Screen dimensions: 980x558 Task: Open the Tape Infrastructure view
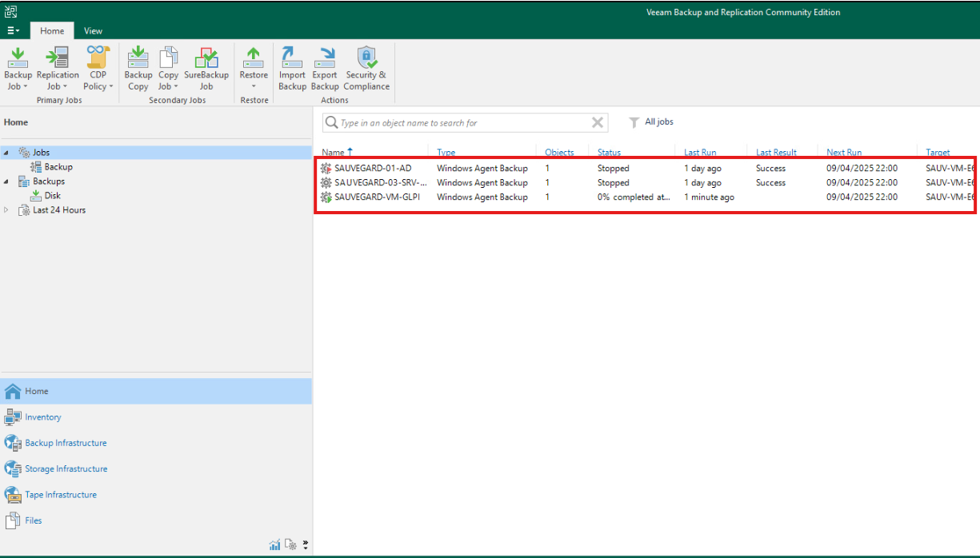pyautogui.click(x=156, y=495)
